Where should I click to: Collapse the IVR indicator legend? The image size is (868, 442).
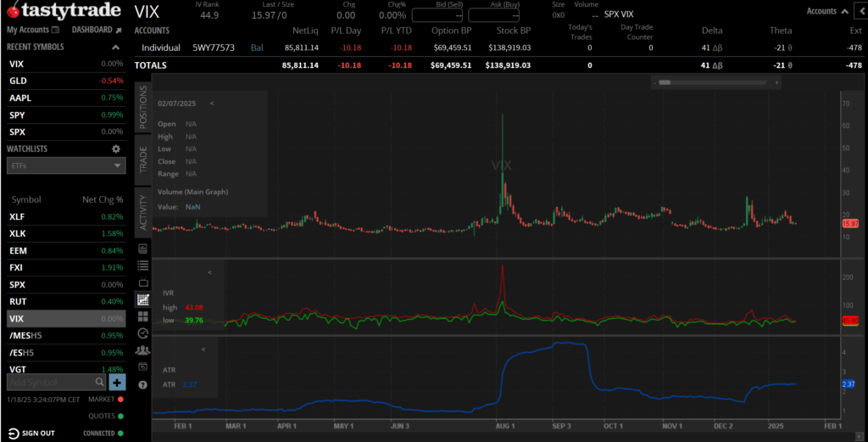pyautogui.click(x=209, y=272)
